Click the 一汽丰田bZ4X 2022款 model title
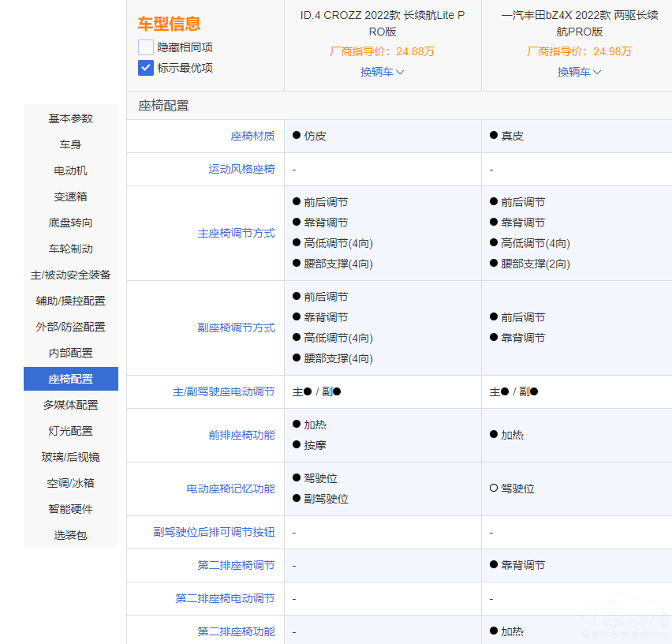 tap(580, 24)
